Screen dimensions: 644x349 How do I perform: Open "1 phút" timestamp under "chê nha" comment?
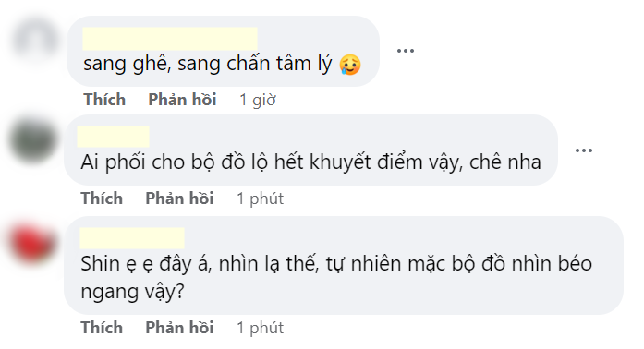tap(260, 199)
